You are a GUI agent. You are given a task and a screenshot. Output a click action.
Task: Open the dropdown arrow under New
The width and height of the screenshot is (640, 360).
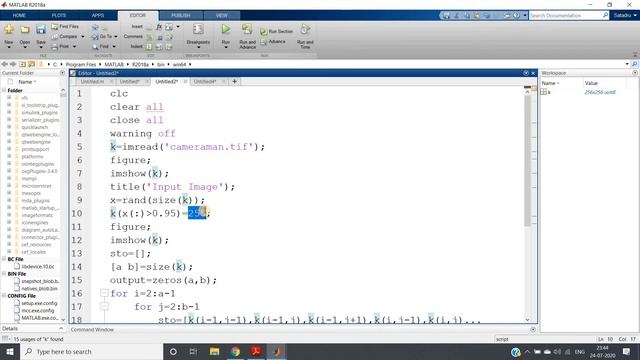9,48
